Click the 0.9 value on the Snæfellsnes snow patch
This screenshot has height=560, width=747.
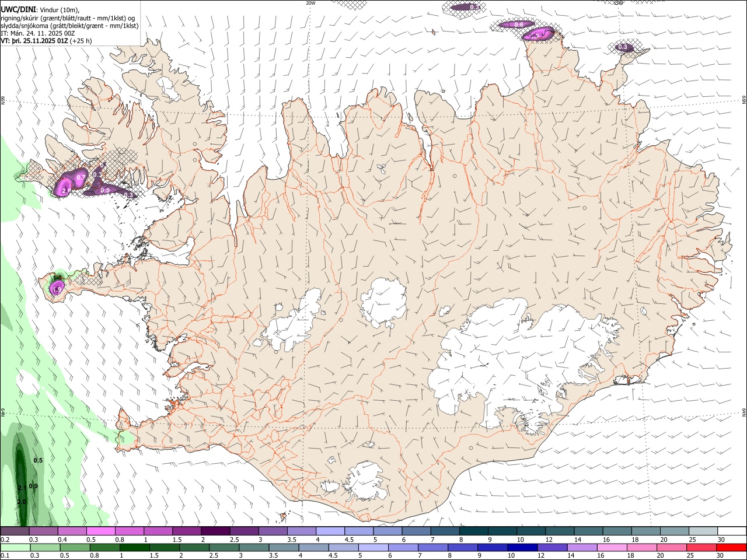[57, 289]
